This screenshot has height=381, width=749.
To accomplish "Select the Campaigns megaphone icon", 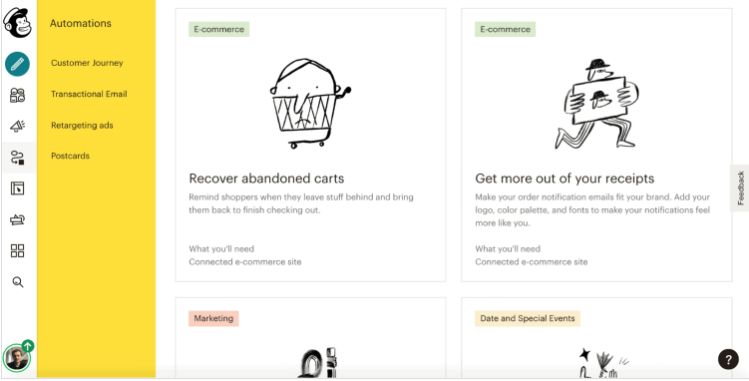I will pyautogui.click(x=18, y=126).
